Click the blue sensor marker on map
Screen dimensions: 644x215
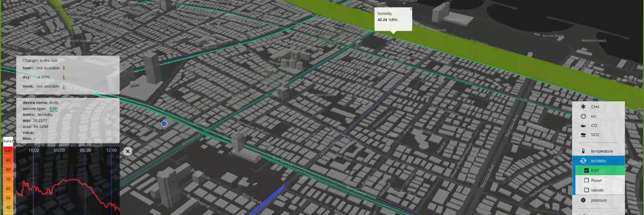(x=164, y=124)
